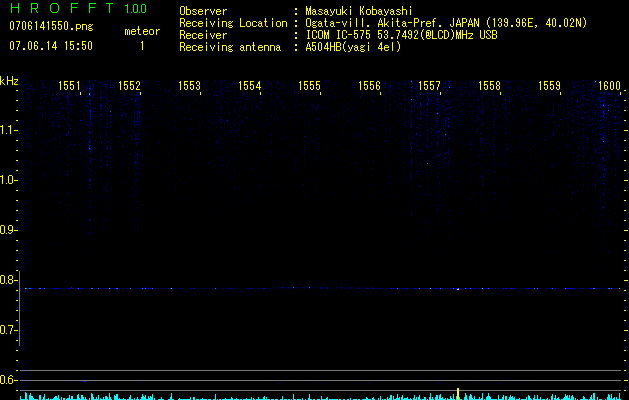This screenshot has height=400, width=629.
Task: Click the 0.6 kHz axis label
Action: 6,380
